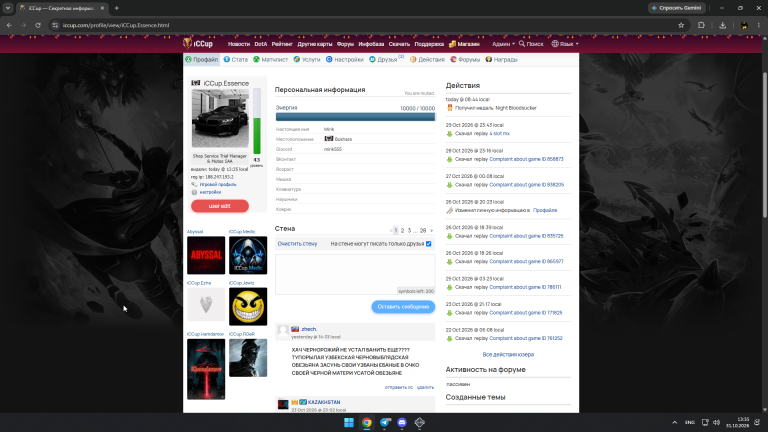
Task: Open a new browser tab with plus icon
Action: point(117,8)
